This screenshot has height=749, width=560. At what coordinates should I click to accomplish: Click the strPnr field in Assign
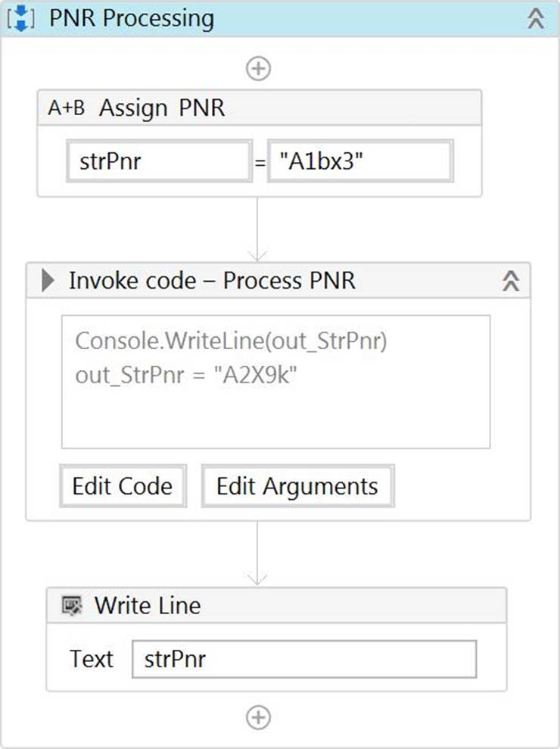click(159, 161)
